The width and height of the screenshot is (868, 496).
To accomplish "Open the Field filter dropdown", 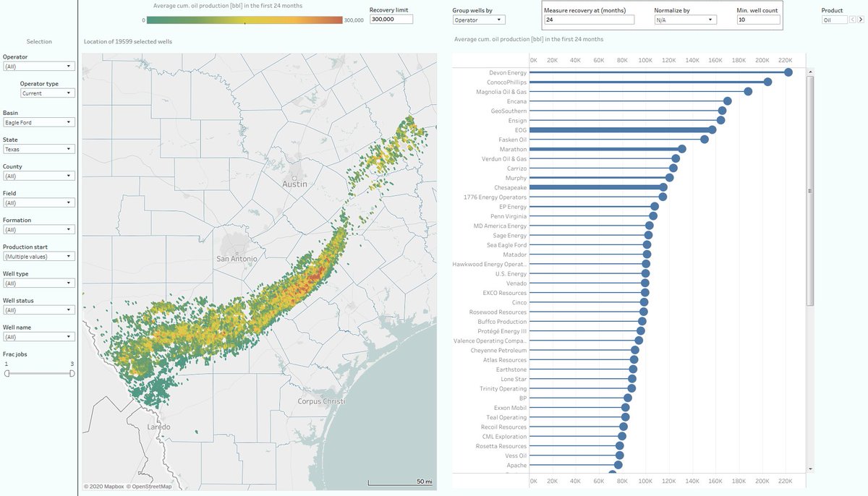I will click(x=39, y=202).
